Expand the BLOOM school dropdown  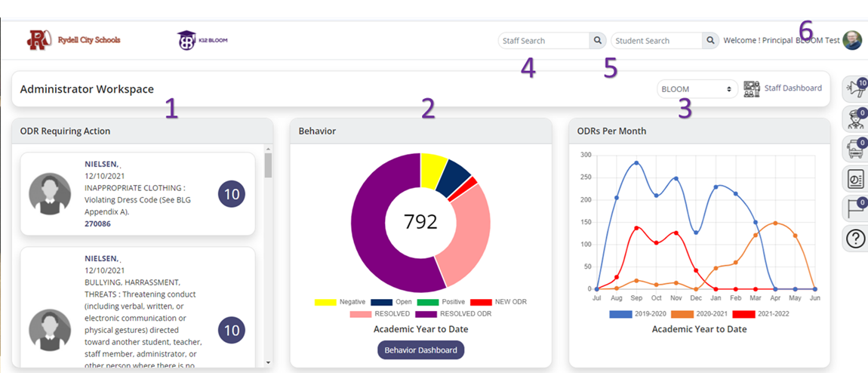697,88
